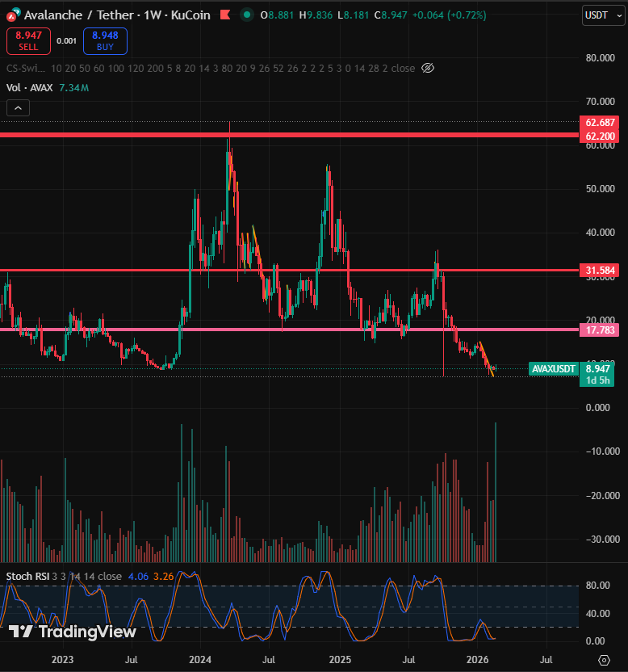The width and height of the screenshot is (628, 672).
Task: Click the low value L8.181 in header
Action: tap(353, 15)
